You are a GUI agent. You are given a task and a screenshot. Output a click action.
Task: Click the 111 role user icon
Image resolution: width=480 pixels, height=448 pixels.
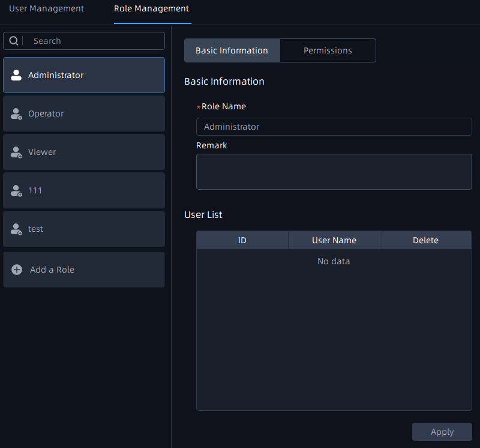click(16, 191)
